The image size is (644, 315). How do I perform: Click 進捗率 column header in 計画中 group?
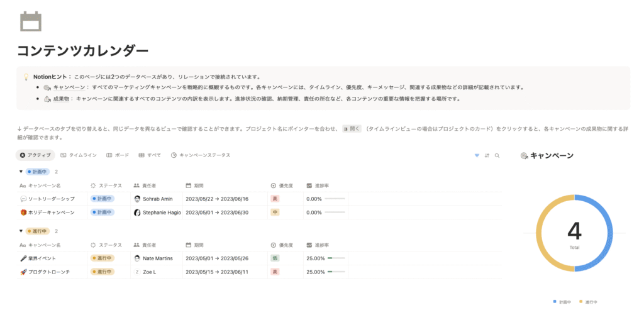click(x=318, y=185)
